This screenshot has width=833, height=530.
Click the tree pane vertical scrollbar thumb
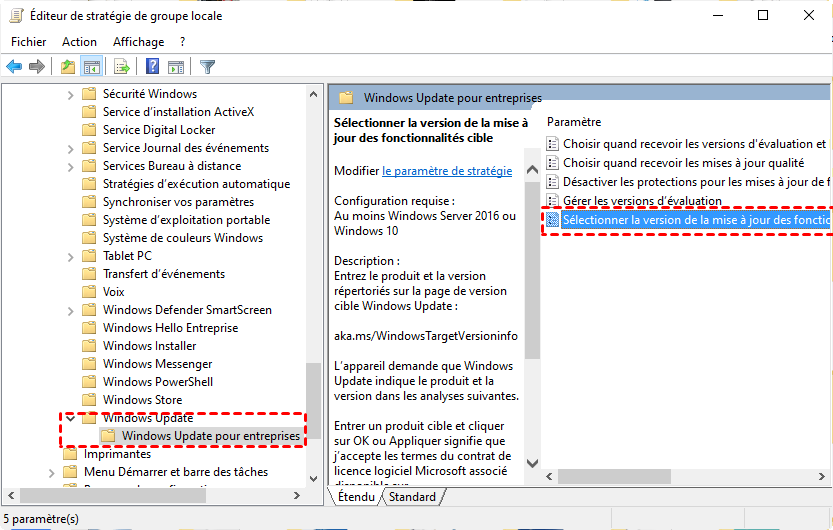[313, 400]
